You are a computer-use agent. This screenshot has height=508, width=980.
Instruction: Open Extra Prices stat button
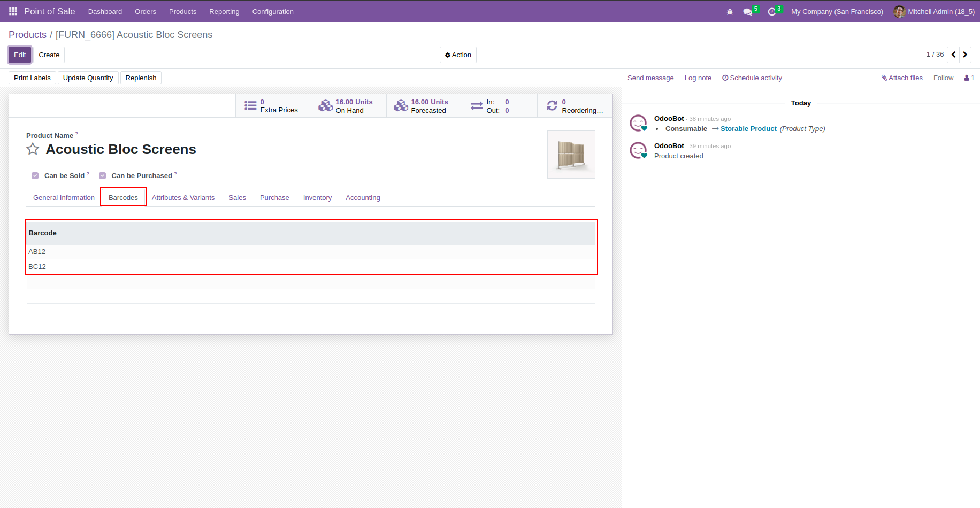273,106
